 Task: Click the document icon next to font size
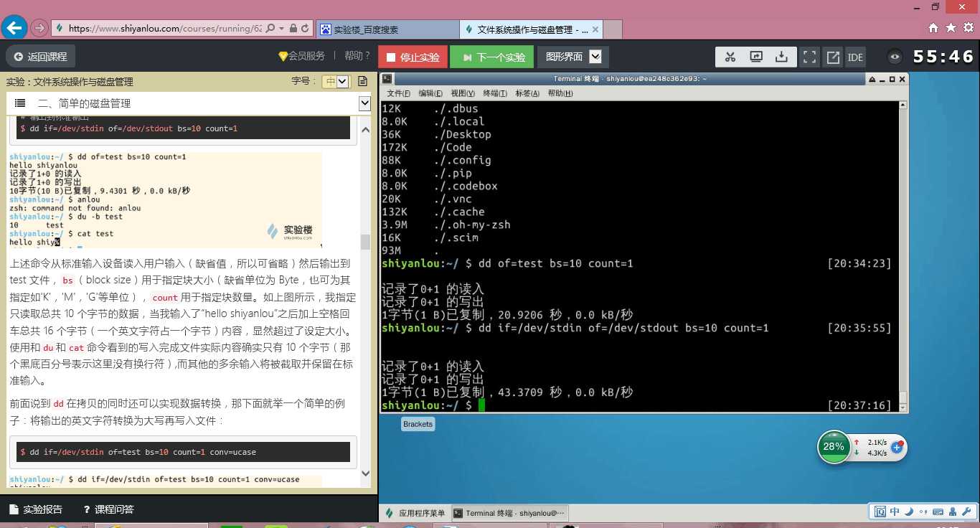362,81
